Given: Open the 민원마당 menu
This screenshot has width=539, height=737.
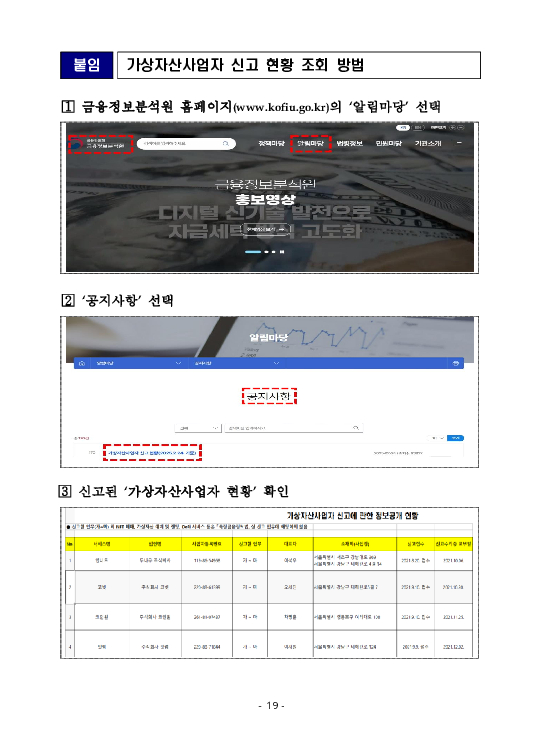Looking at the screenshot, I should 389,143.
